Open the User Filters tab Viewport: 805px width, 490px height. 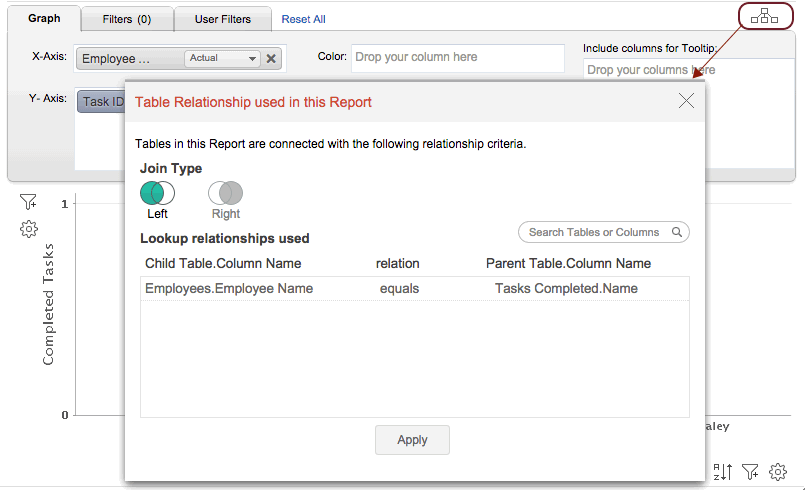[x=223, y=19]
